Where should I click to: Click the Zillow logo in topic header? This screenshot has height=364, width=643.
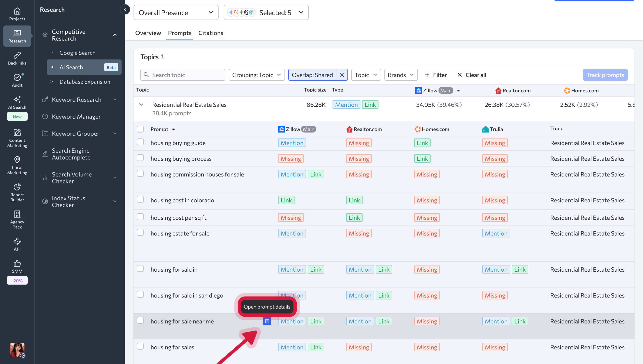418,90
